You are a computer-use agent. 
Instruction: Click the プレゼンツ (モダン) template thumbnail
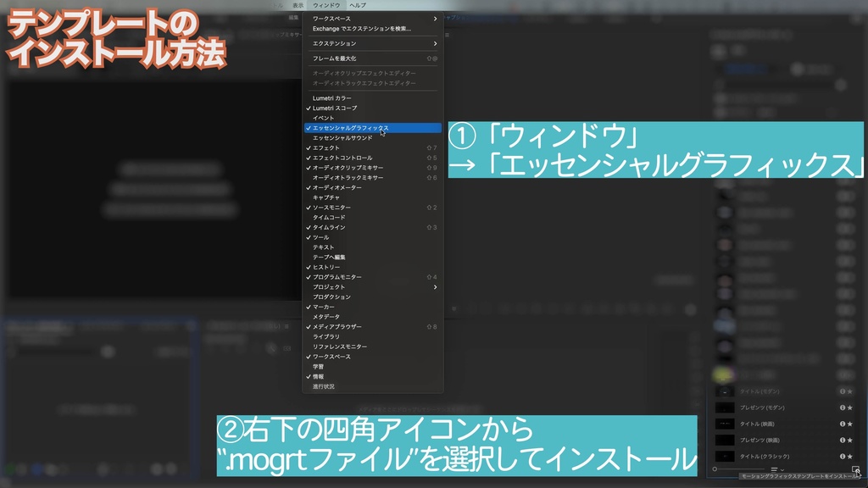[x=725, y=408]
